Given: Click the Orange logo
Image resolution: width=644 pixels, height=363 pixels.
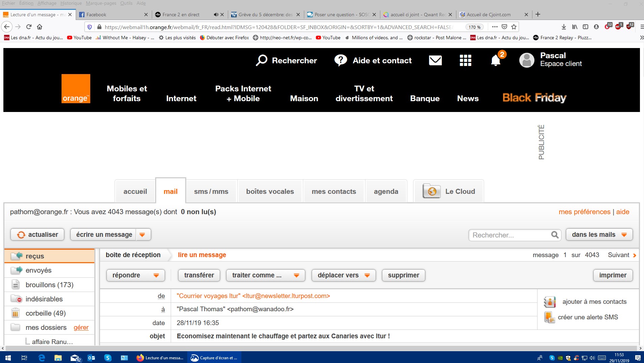Looking at the screenshot, I should click(76, 89).
